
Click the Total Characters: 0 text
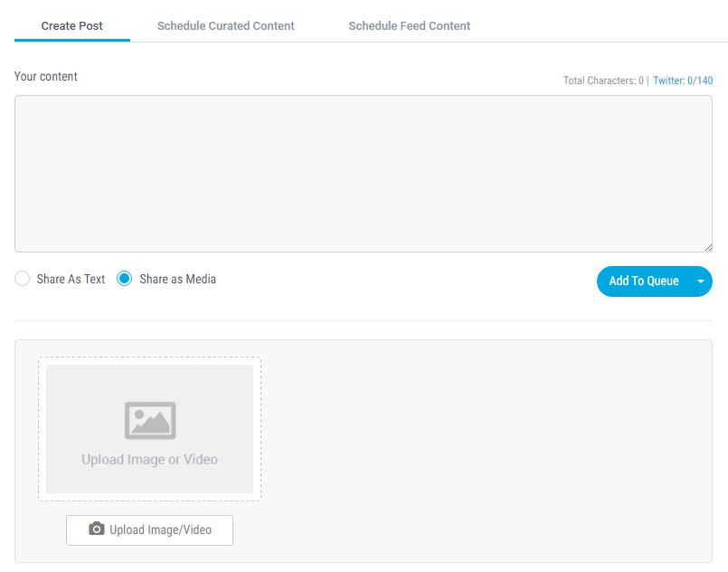[603, 81]
